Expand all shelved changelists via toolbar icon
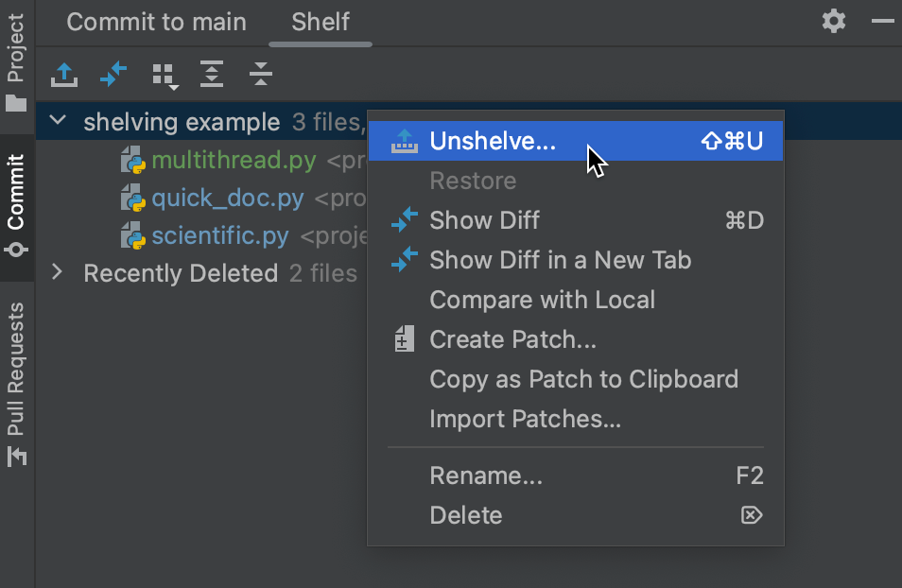This screenshot has height=588, width=902. tap(212, 74)
